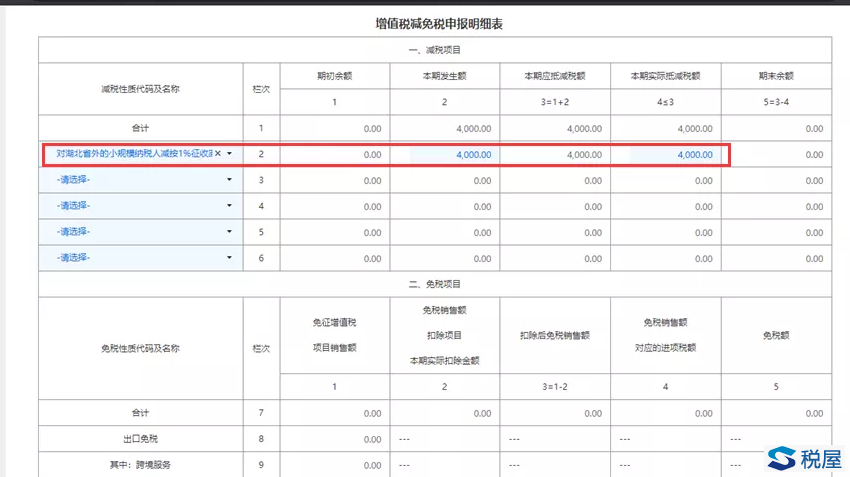The image size is (850, 477).
Task: Click the 免税额 total in row 7
Action: point(814,414)
